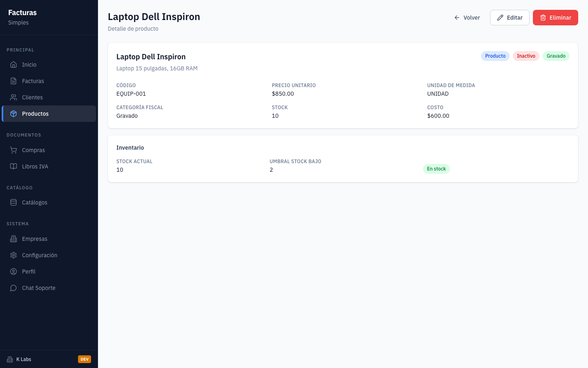588x368 pixels.
Task: Click the COSTO field label
Action: coord(435,108)
